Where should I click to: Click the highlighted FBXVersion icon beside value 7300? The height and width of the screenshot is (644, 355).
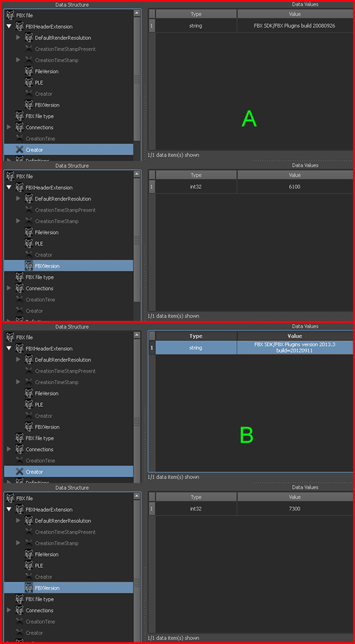(29, 587)
